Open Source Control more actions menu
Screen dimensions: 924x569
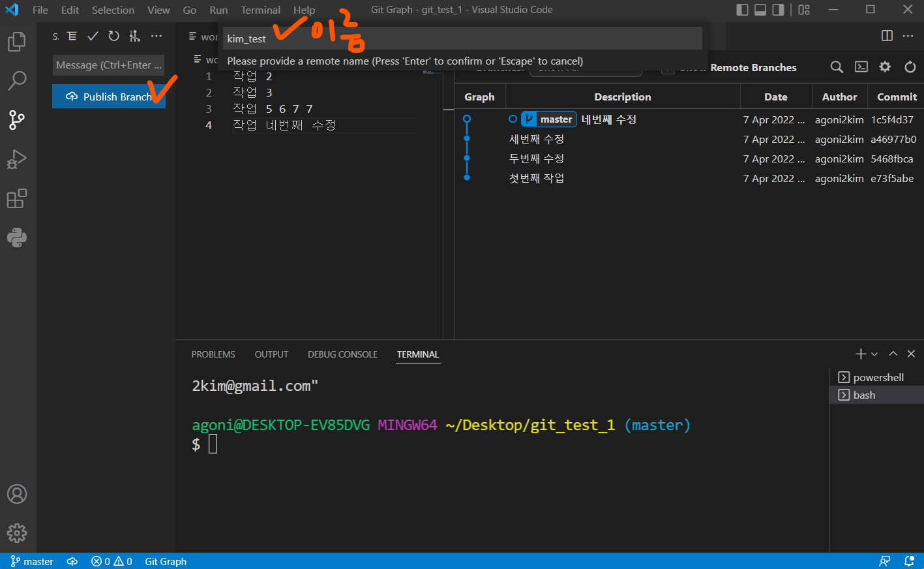coord(156,37)
